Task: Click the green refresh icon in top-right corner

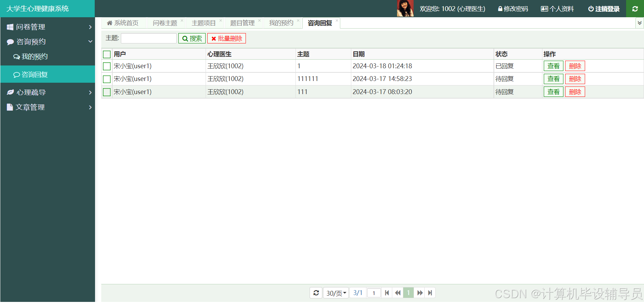Action: click(635, 9)
